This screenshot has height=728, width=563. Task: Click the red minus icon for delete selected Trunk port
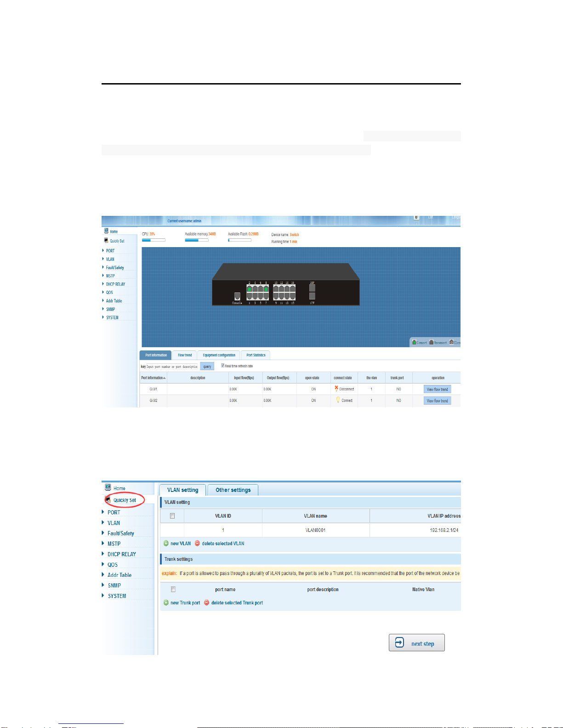[x=206, y=603]
